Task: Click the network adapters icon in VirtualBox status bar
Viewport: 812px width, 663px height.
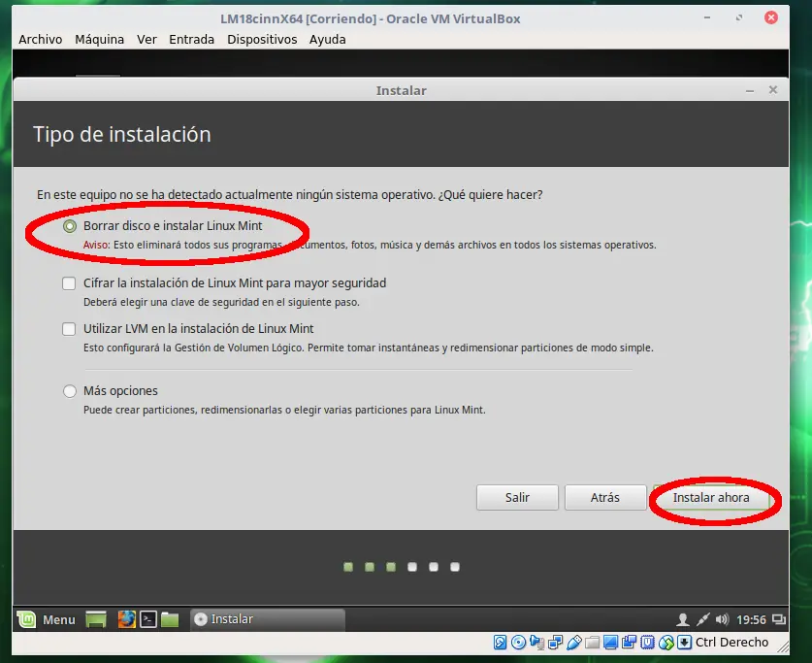Action: [x=556, y=643]
